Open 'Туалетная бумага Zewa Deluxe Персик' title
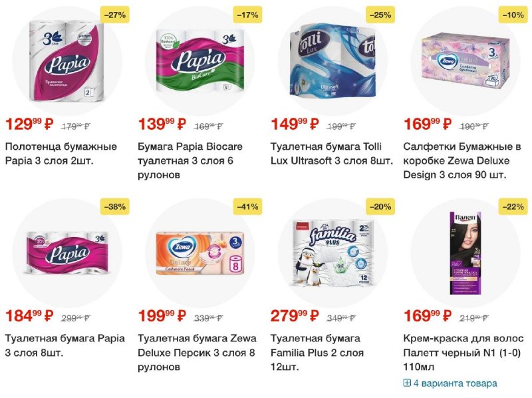Image resolution: width=532 pixels, height=398 pixels. 197,353
